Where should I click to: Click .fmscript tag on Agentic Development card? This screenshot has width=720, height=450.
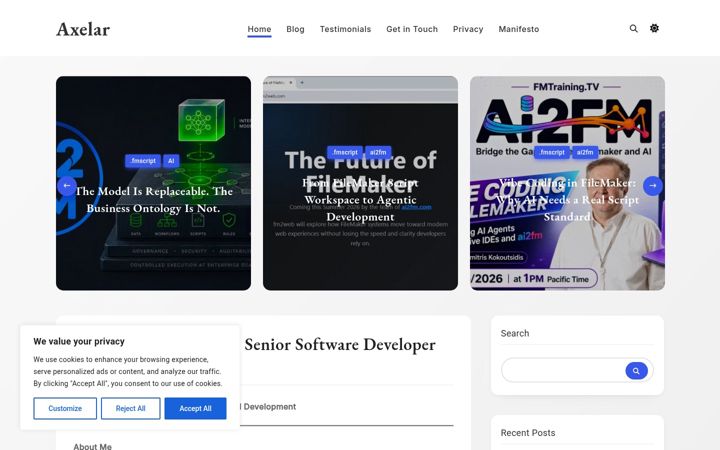tap(345, 152)
